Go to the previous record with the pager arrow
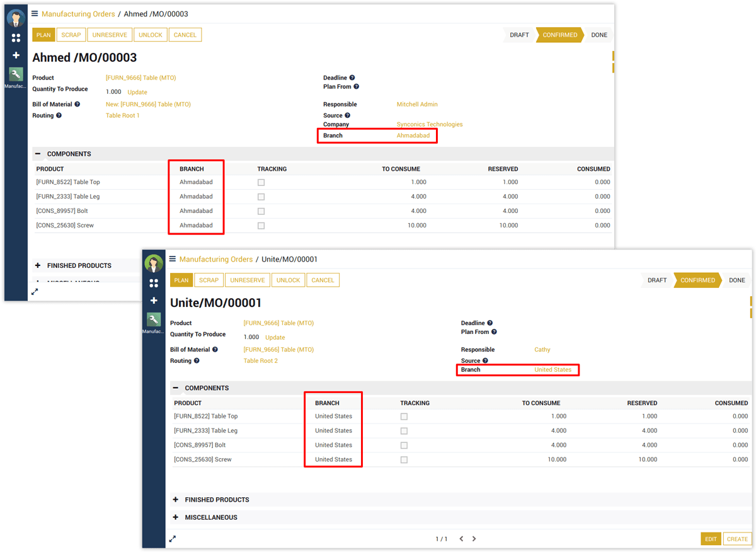The image size is (756, 552). pos(461,539)
